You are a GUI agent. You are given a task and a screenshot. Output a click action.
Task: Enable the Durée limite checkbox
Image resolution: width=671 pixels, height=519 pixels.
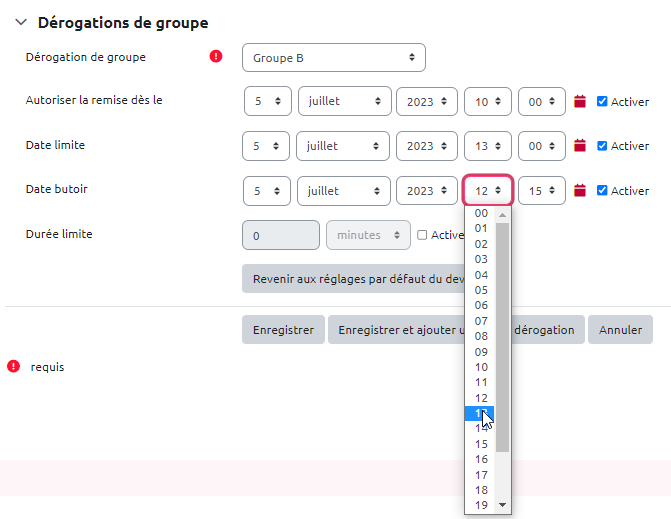pyautogui.click(x=422, y=235)
